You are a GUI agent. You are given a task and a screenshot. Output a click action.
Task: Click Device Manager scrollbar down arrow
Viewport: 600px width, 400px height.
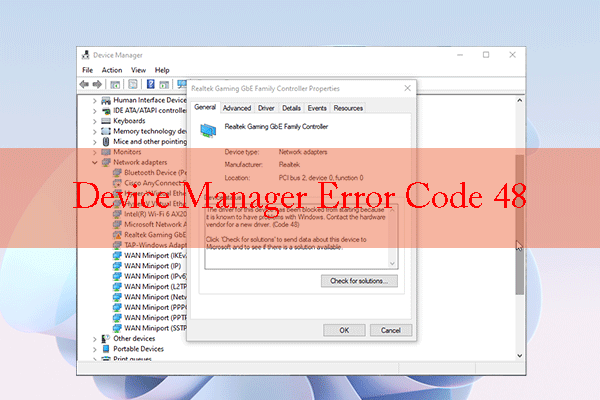click(x=519, y=355)
